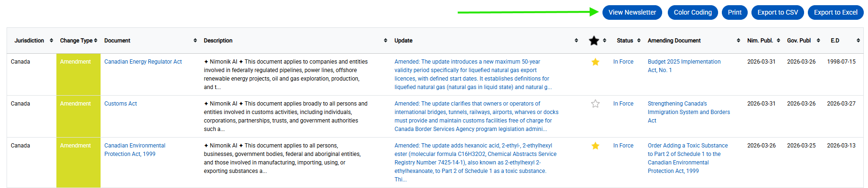868x188 pixels.
Task: Toggle favorite star for Canadian Energy Regulator Act
Action: 595,62
